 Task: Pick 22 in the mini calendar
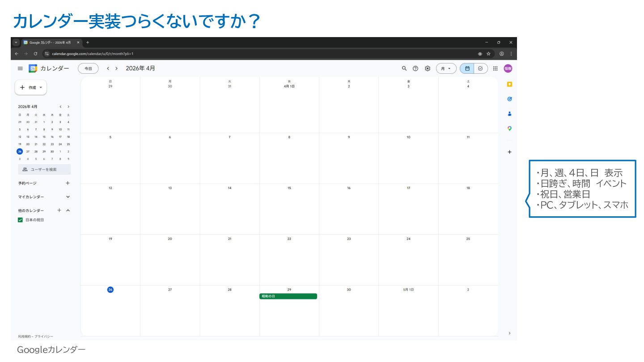(x=44, y=144)
